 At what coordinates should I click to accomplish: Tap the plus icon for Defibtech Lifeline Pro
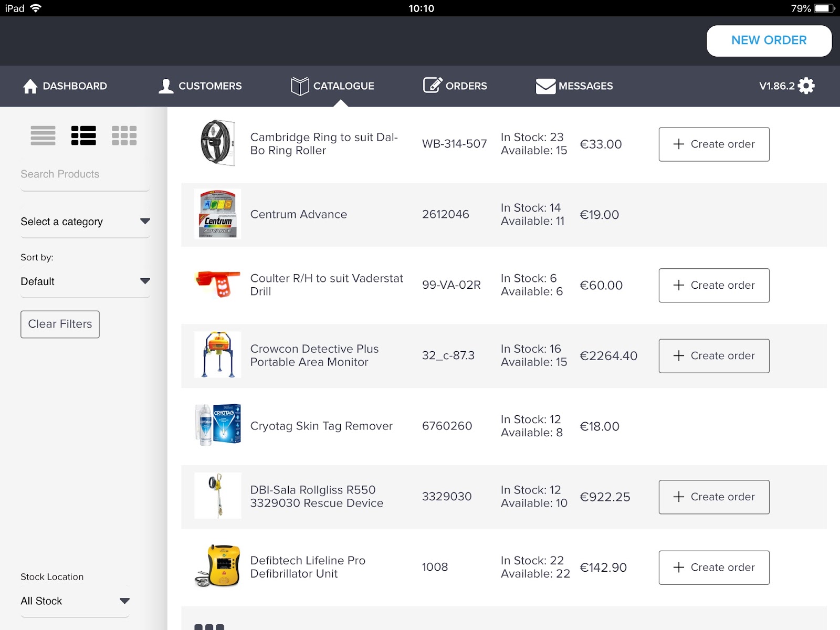pos(679,568)
